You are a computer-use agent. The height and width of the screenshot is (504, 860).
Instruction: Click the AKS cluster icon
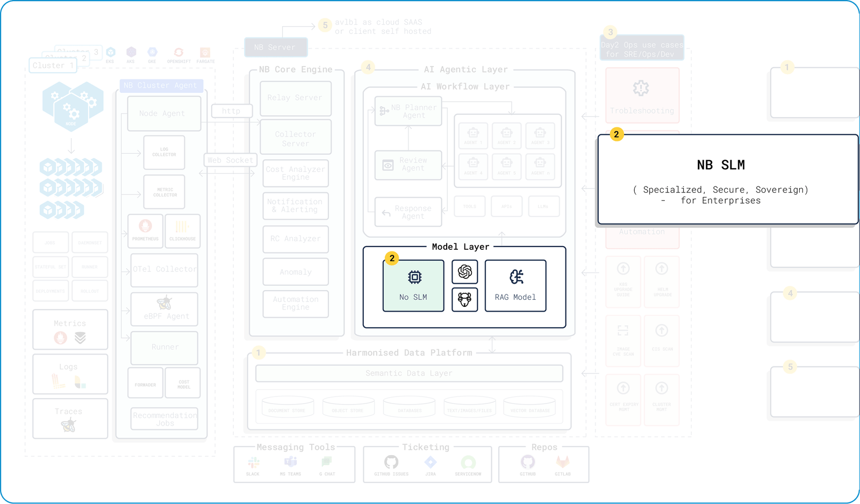click(131, 52)
